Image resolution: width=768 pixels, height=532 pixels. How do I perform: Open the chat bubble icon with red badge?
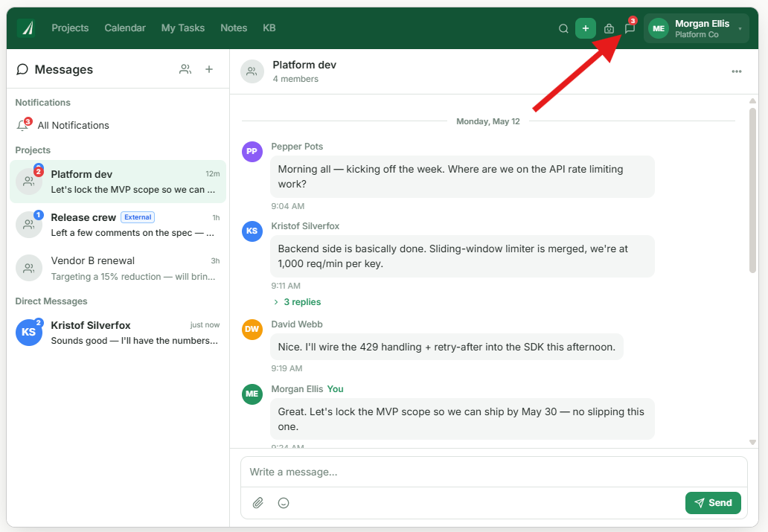[630, 28]
